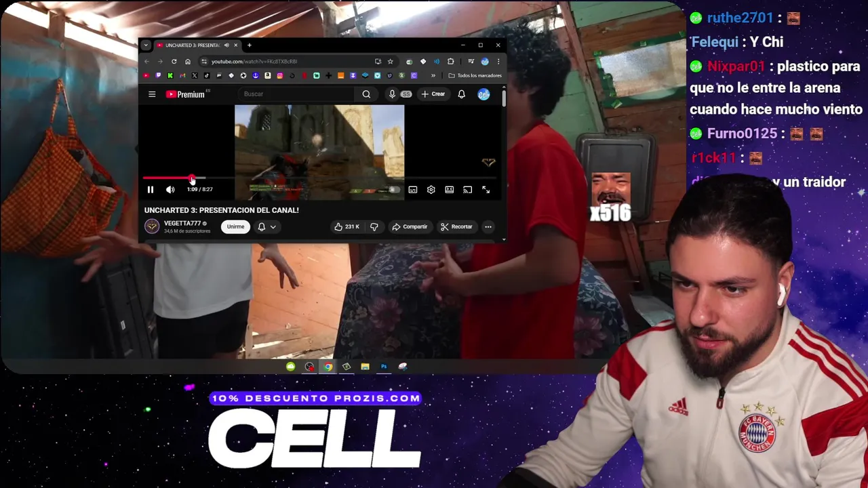Viewport: 868px width, 488px height.
Task: Dislike the video with thumbs down
Action: (374, 226)
